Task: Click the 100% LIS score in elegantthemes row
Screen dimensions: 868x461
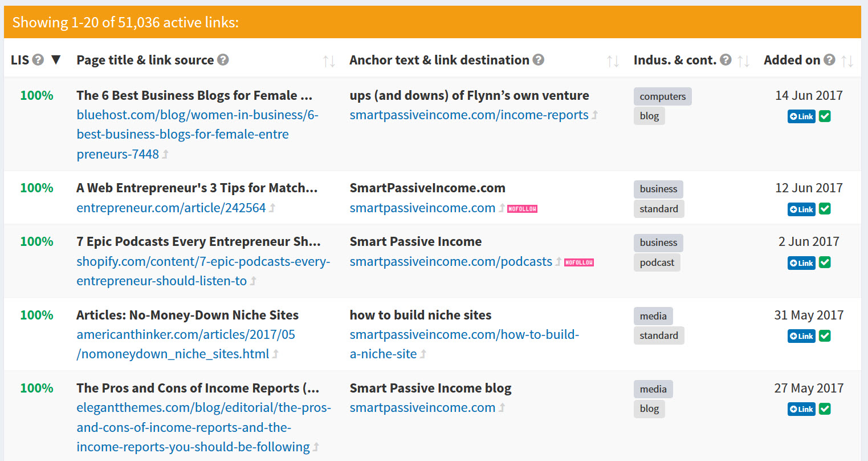Action: (36, 388)
